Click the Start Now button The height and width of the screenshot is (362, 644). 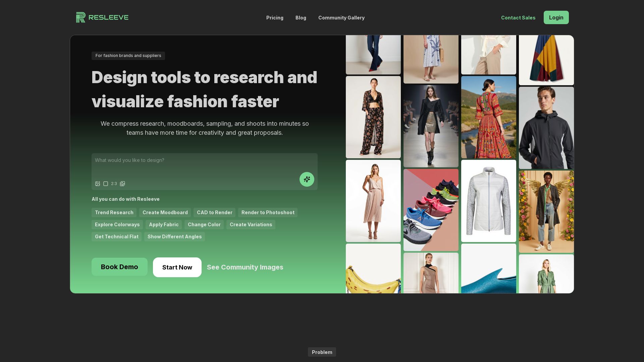click(x=177, y=267)
